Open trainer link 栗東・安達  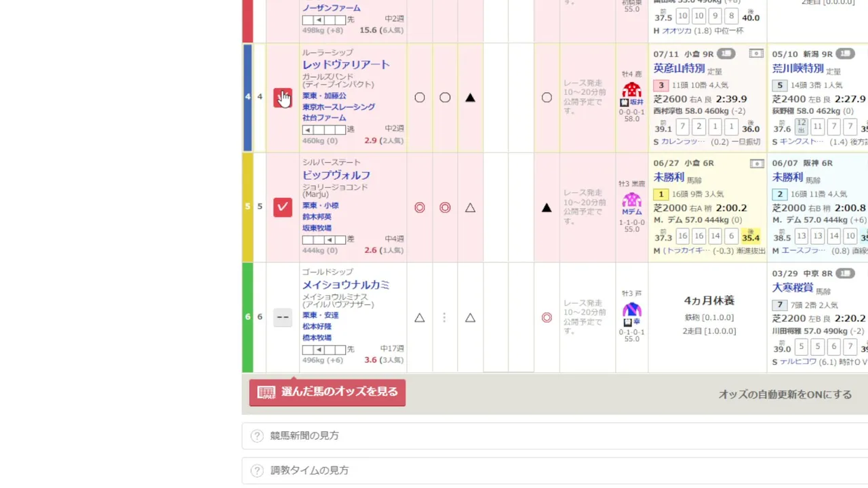click(x=320, y=316)
